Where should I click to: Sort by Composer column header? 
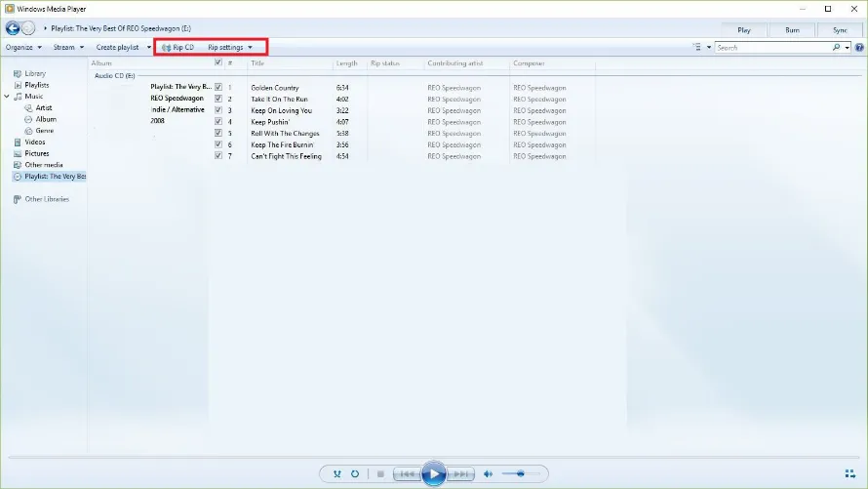tap(529, 63)
